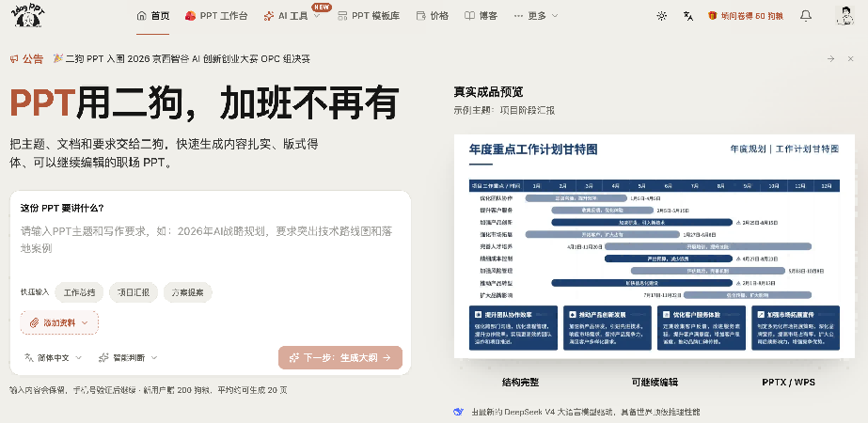Click the 这份 PPT 要讲什么？ heading

point(62,208)
